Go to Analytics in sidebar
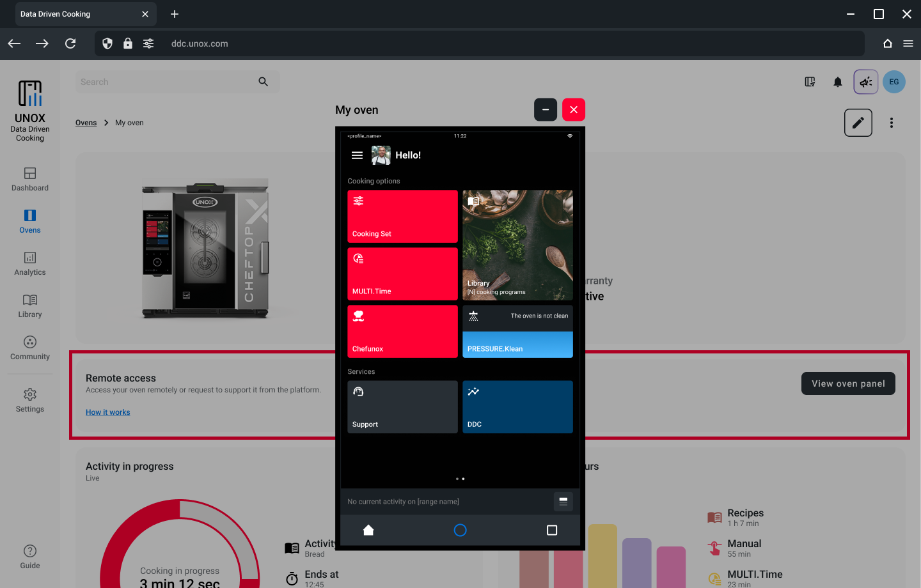921x588 pixels. point(30,264)
